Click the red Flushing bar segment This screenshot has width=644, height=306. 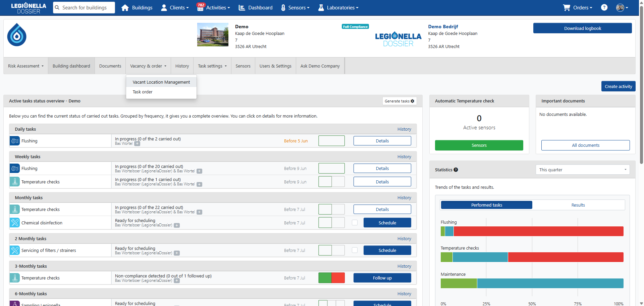click(x=538, y=231)
